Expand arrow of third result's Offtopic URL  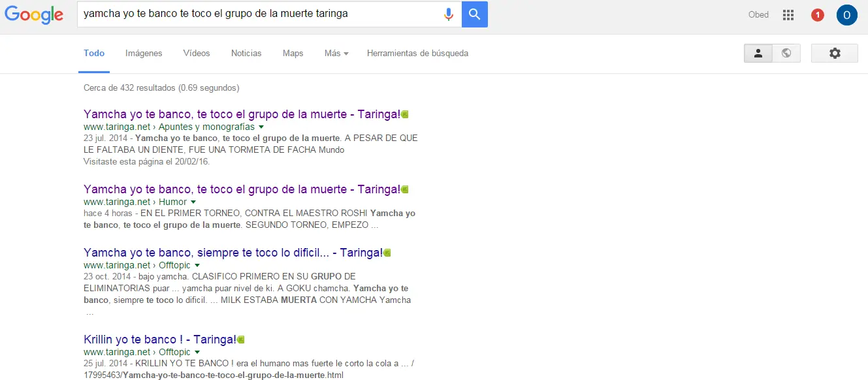(197, 266)
